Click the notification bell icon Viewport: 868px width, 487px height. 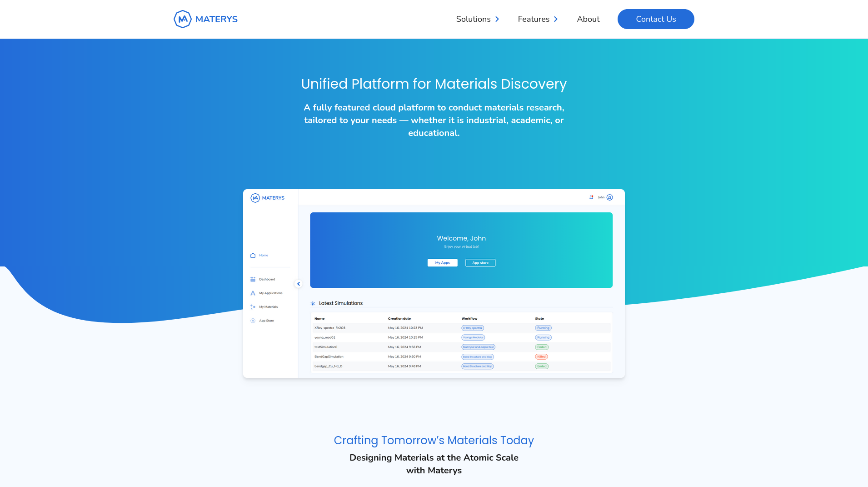pos(591,197)
